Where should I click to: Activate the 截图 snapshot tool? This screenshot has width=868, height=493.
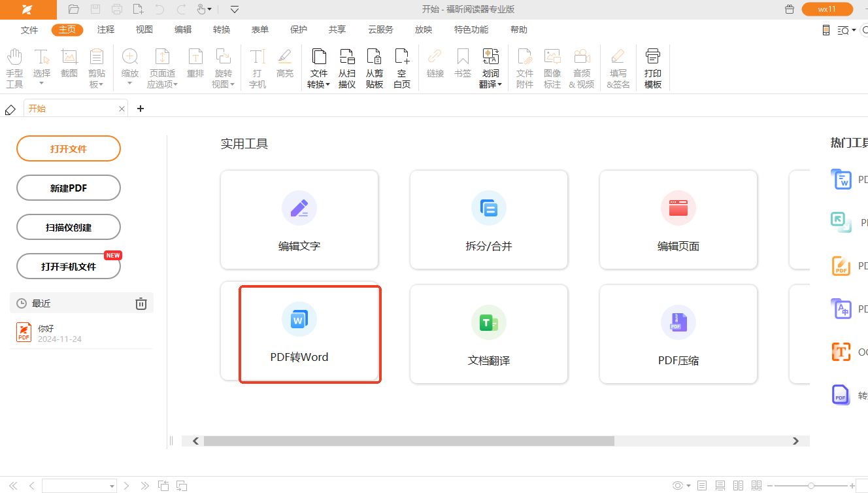click(69, 63)
